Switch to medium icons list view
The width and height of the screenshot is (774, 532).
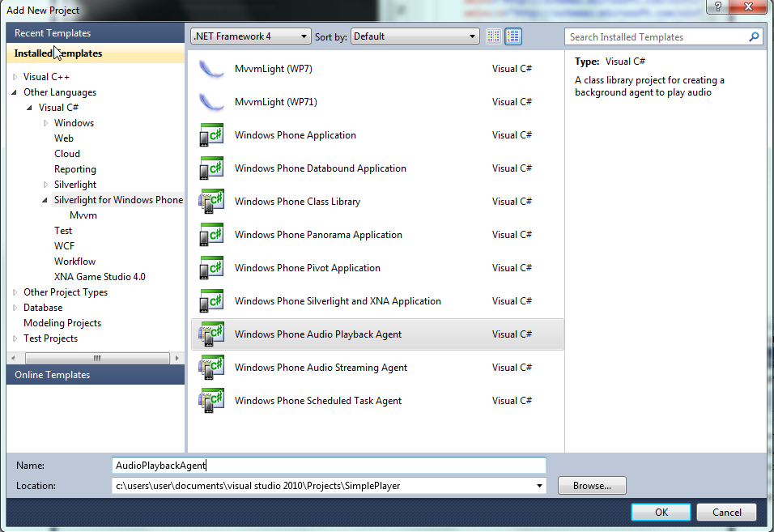(x=513, y=36)
